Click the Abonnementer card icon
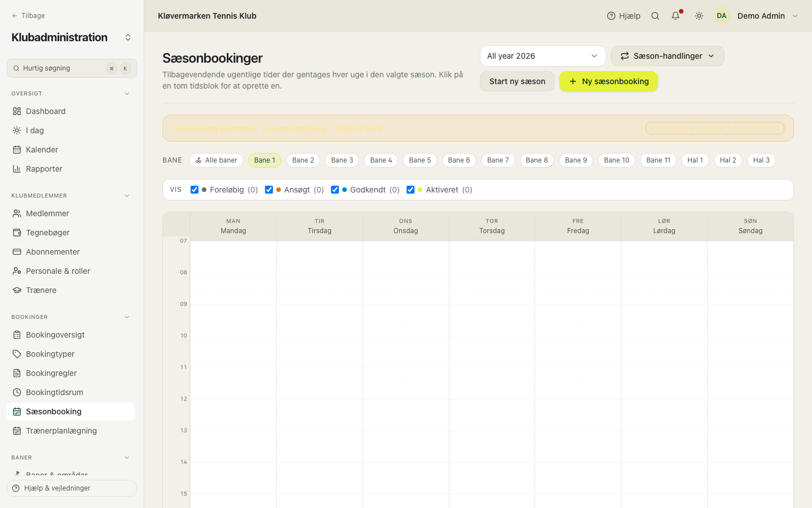Image resolution: width=812 pixels, height=508 pixels. [x=17, y=252]
